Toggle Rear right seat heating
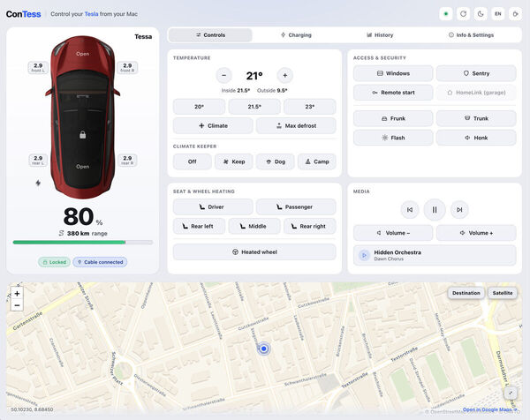The width and height of the screenshot is (530, 420). click(x=310, y=226)
